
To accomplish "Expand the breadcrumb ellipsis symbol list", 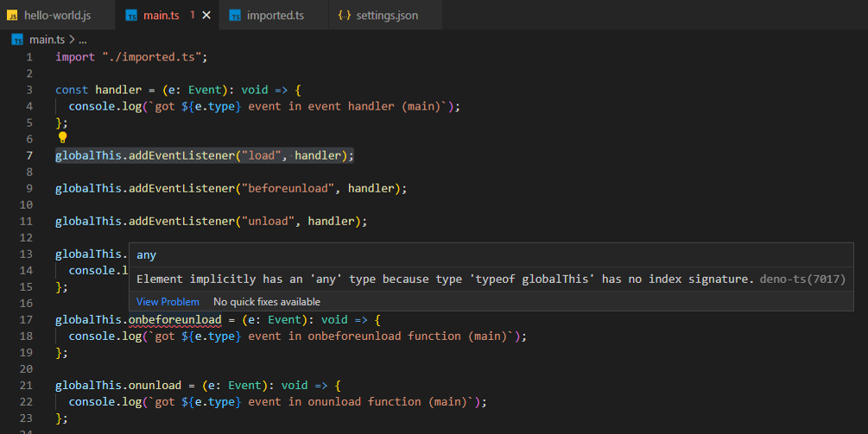I will 83,40.
